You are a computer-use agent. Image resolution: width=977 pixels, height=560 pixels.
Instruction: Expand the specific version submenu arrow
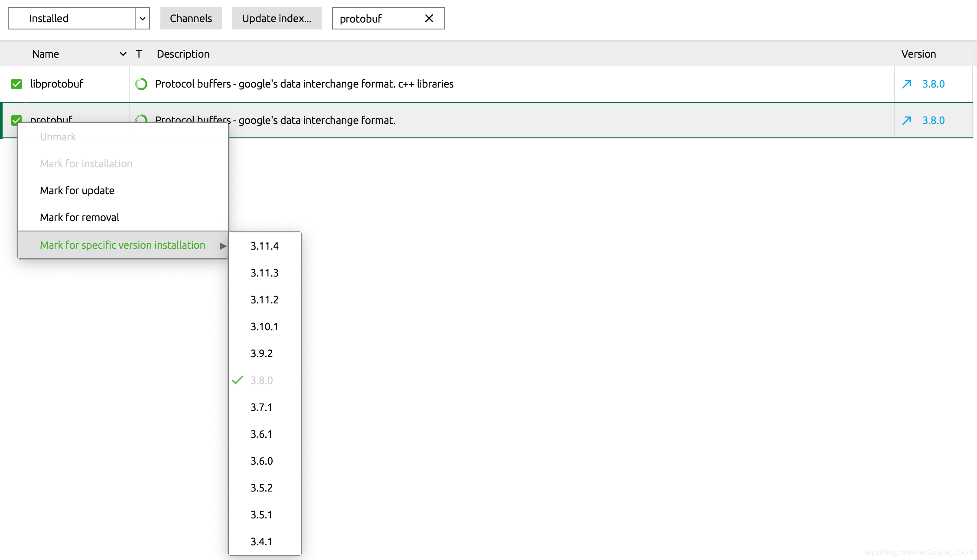pyautogui.click(x=223, y=246)
